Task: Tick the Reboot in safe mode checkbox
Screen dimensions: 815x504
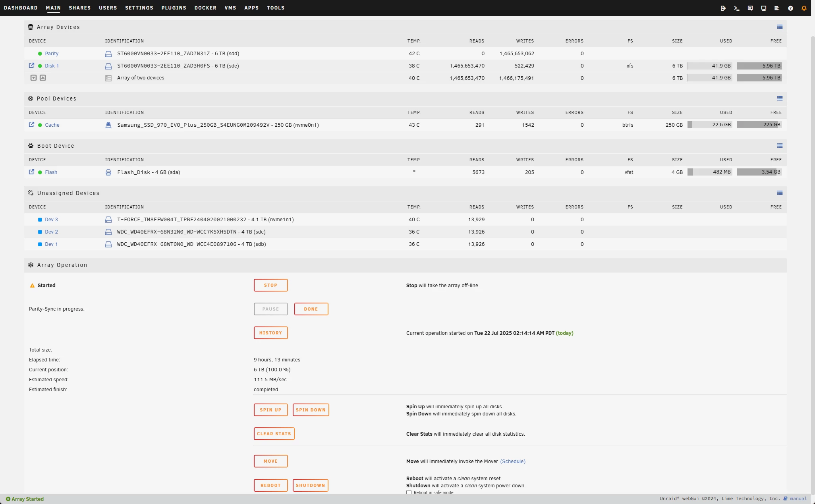Action: coord(409,492)
